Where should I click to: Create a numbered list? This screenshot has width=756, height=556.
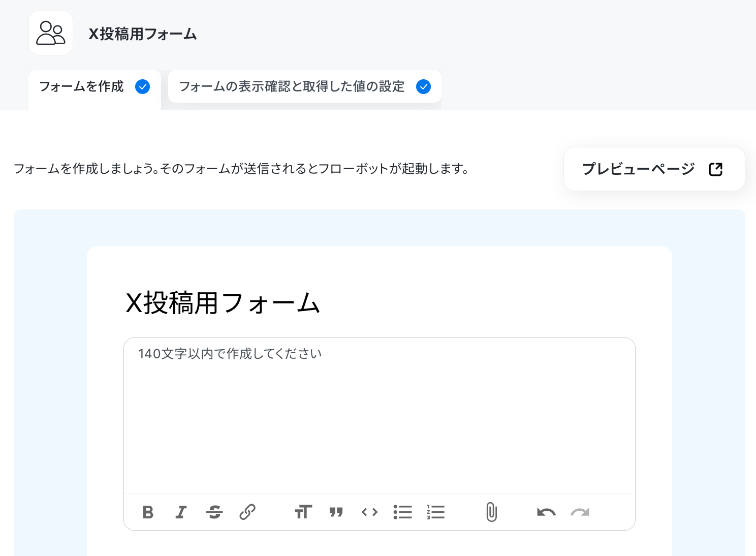436,512
